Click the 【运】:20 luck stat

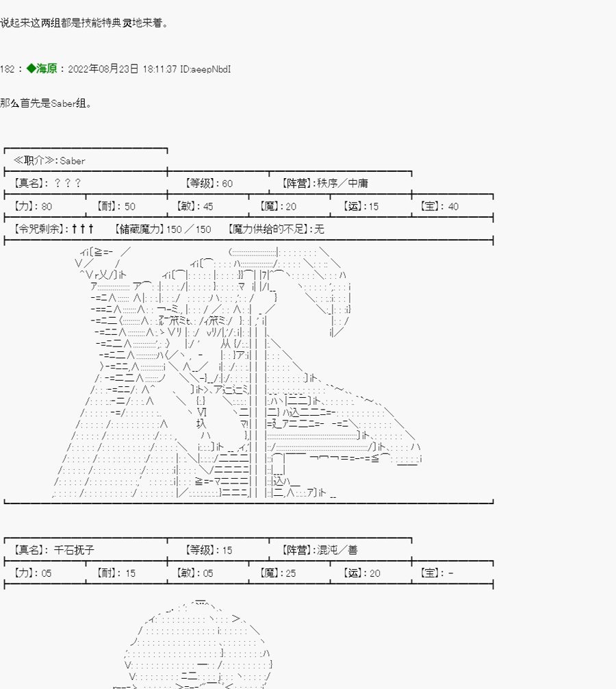(x=361, y=573)
